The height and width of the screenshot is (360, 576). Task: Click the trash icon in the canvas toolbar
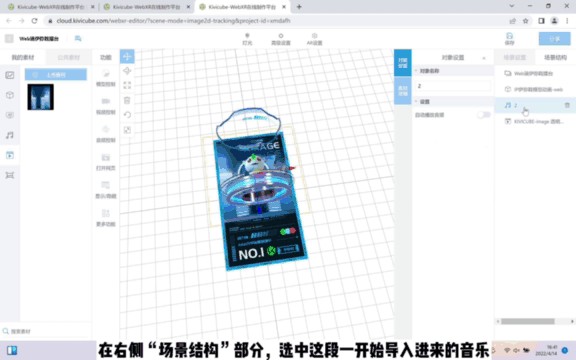point(127,100)
